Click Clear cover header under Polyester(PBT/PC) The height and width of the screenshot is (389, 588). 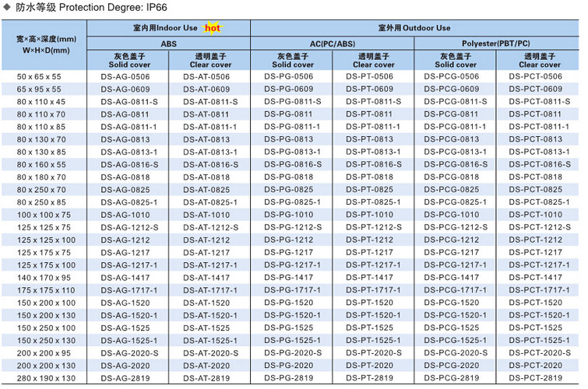(x=539, y=60)
